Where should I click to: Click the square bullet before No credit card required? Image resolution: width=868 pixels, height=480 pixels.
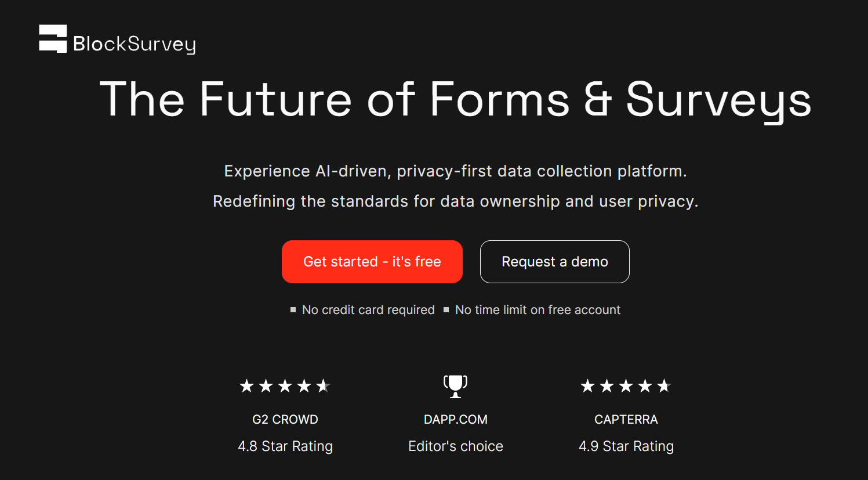click(293, 310)
